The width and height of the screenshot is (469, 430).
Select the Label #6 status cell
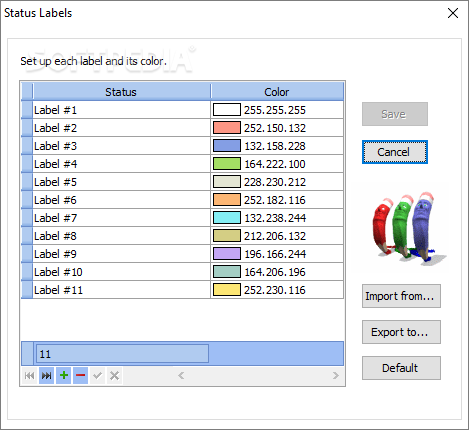[x=121, y=200]
